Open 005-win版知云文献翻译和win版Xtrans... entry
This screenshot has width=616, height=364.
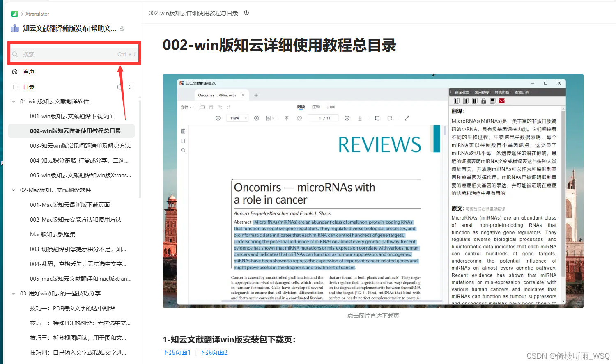80,175
